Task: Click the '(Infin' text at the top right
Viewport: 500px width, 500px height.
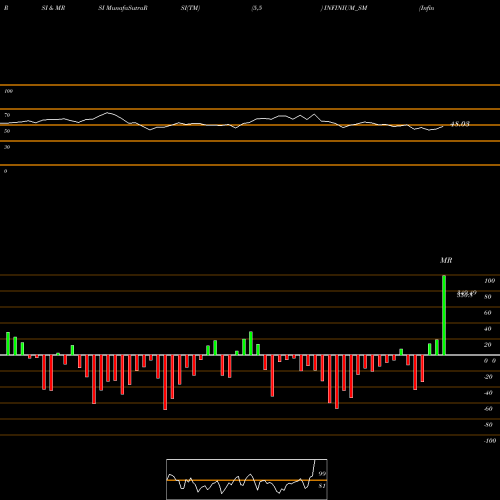Action: click(x=427, y=8)
